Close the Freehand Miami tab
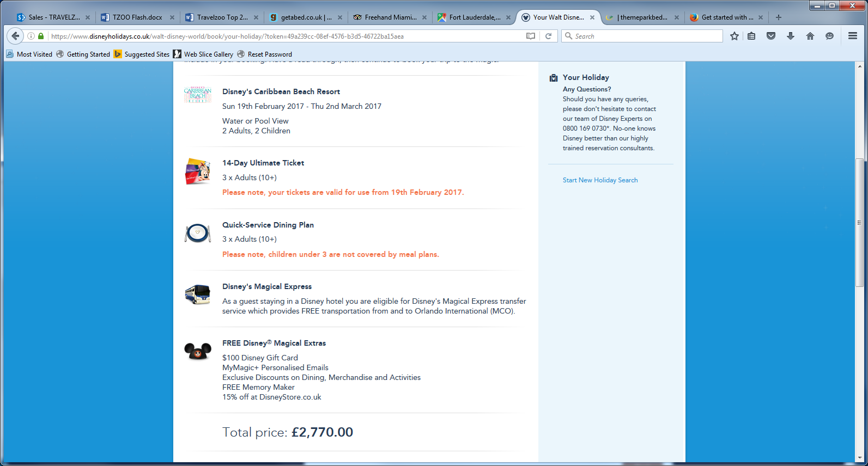This screenshot has width=868, height=466. pyautogui.click(x=424, y=17)
